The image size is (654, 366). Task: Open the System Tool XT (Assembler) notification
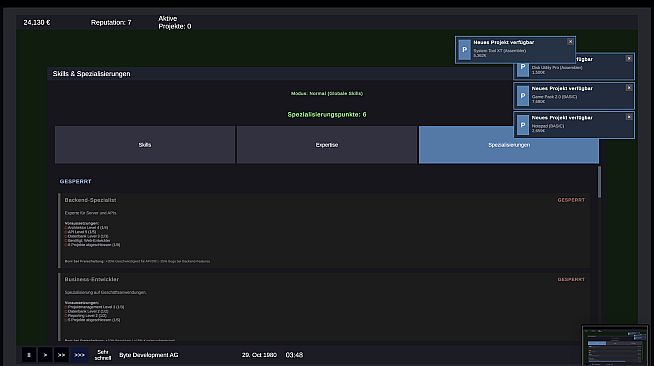(x=516, y=50)
